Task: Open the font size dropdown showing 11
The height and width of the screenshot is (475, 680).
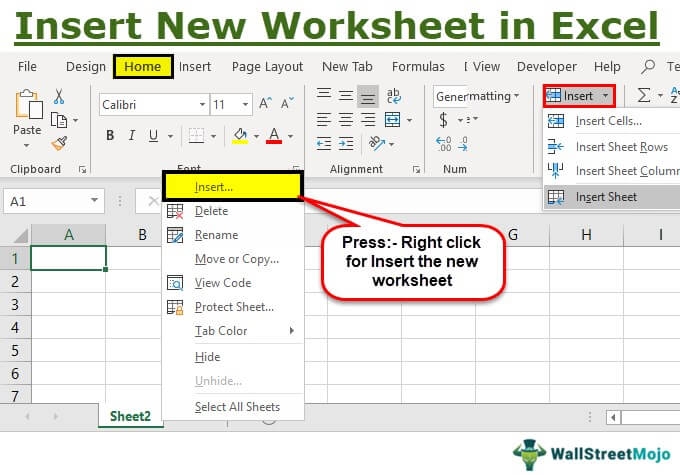Action: pyautogui.click(x=245, y=104)
